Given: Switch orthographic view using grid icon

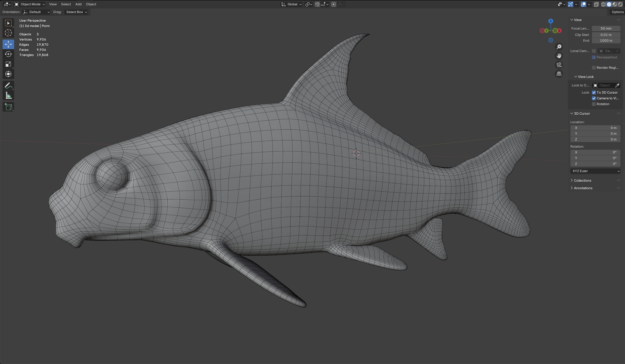Looking at the screenshot, I should [559, 74].
